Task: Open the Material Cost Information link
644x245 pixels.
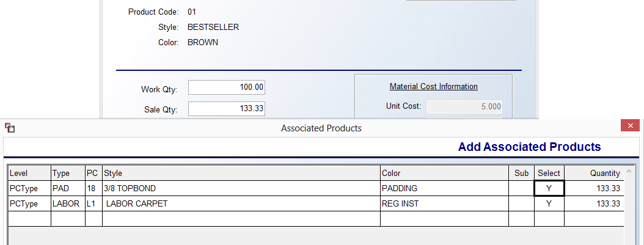Action: coord(433,87)
